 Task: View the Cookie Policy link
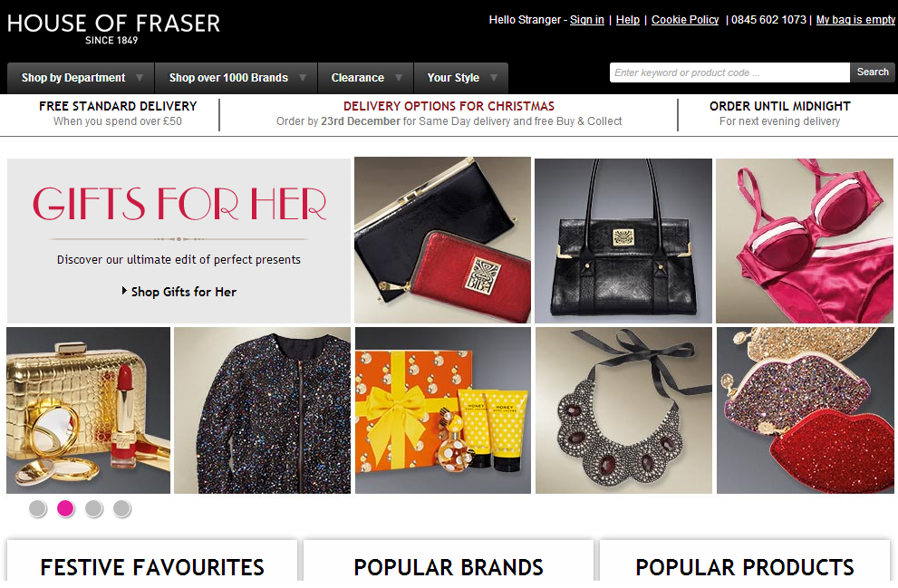pyautogui.click(x=685, y=19)
